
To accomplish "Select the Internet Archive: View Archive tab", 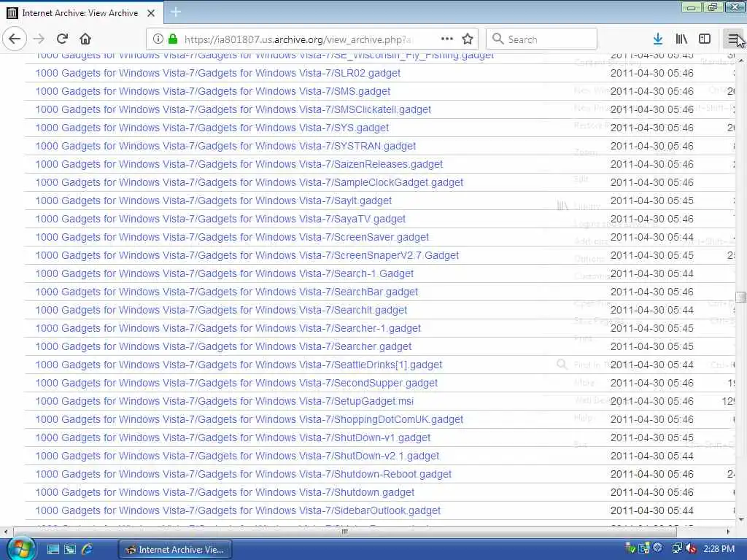I will [82, 12].
